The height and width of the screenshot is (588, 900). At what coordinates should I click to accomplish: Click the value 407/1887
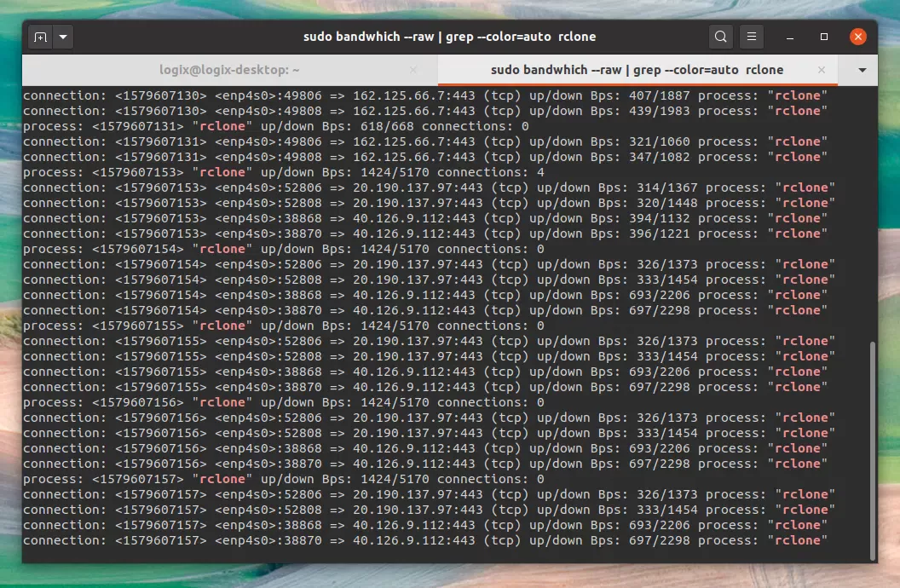pos(660,95)
